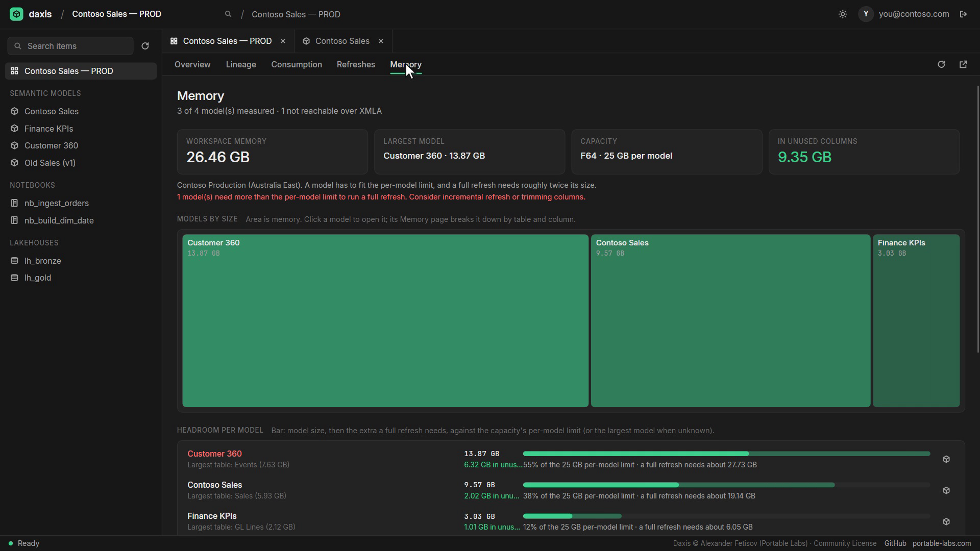This screenshot has width=980, height=551.
Task: Click the lh_bronze database icon
Action: (14, 261)
